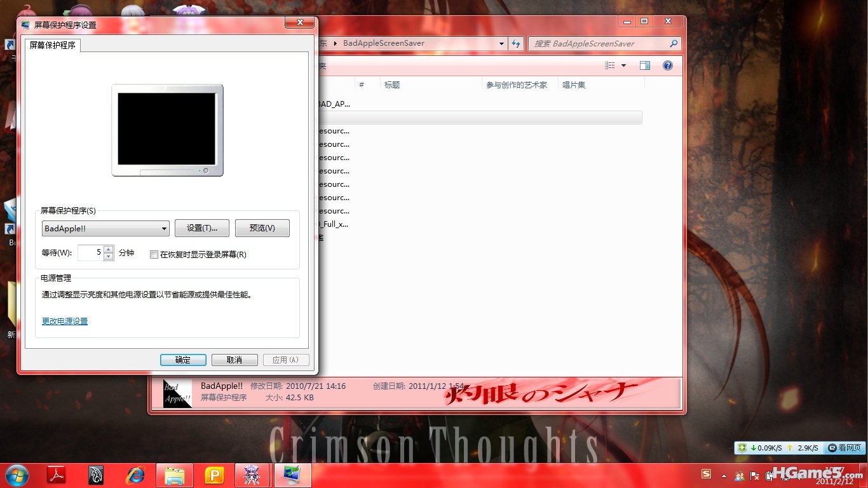This screenshot has width=868, height=488.
Task: Open the anime character app on the taskbar
Action: (x=252, y=475)
